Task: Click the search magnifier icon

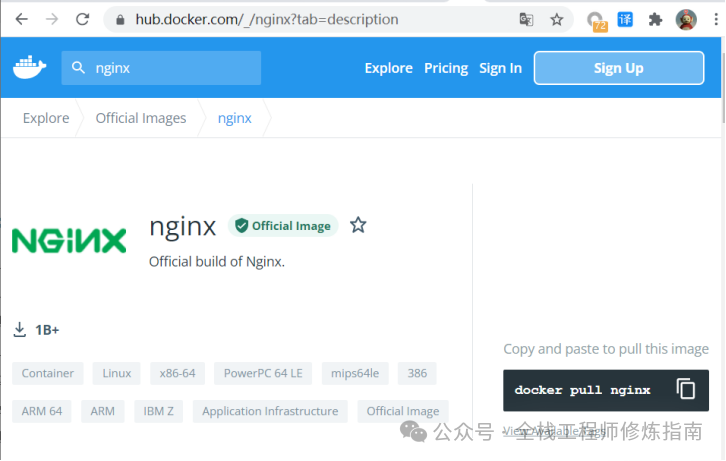Action: (x=78, y=68)
